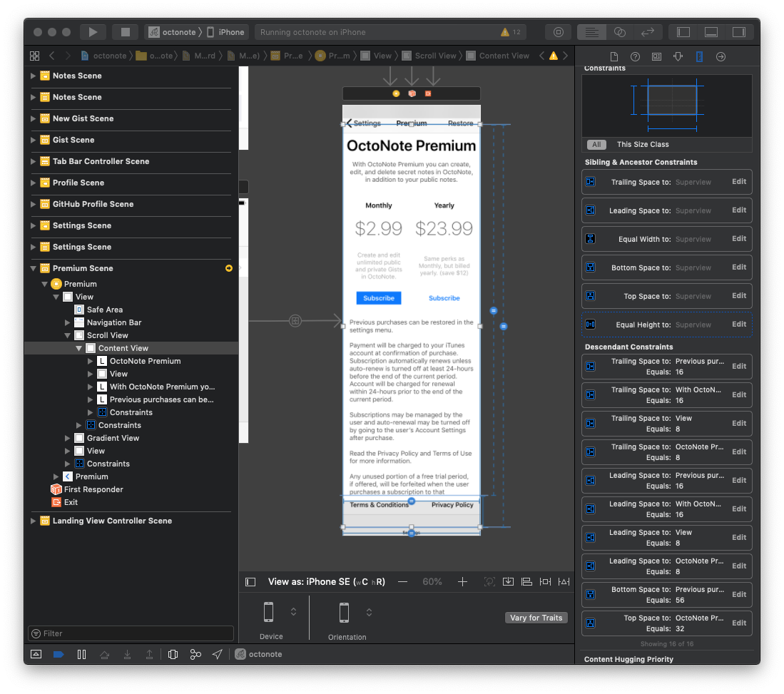Open the Quick Help inspector

click(635, 56)
